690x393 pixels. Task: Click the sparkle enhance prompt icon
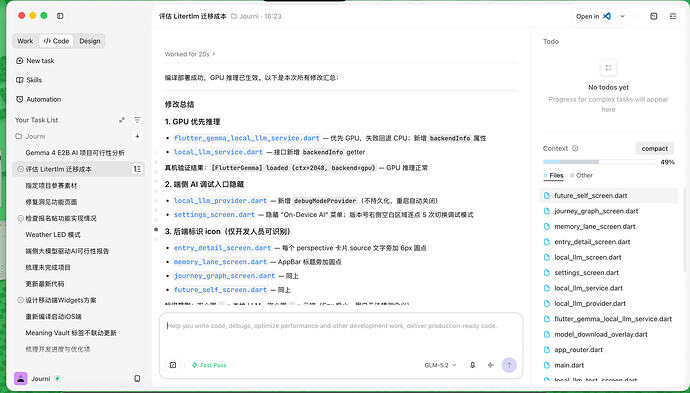click(x=491, y=365)
